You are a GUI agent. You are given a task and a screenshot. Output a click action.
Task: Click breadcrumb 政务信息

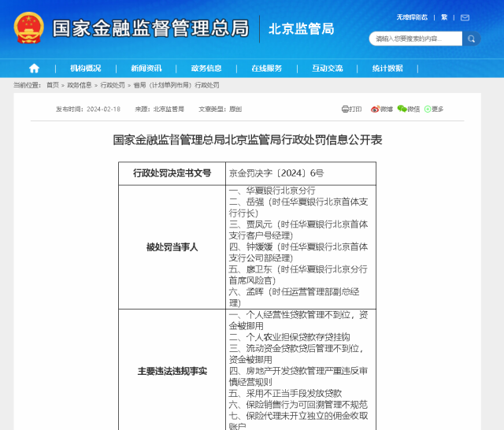pos(80,85)
